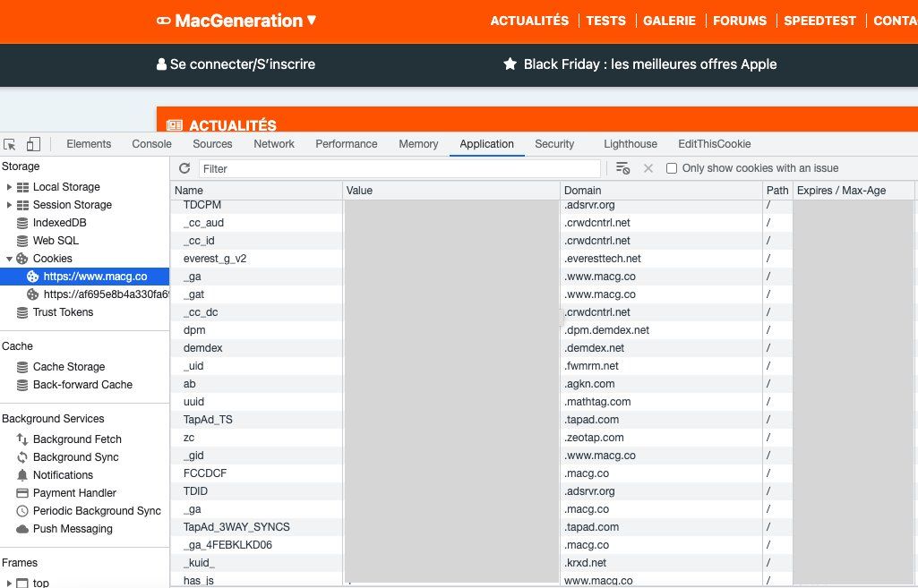Viewport: 918px width, 588px height.
Task: Select the top frame window icon
Action: [22, 584]
